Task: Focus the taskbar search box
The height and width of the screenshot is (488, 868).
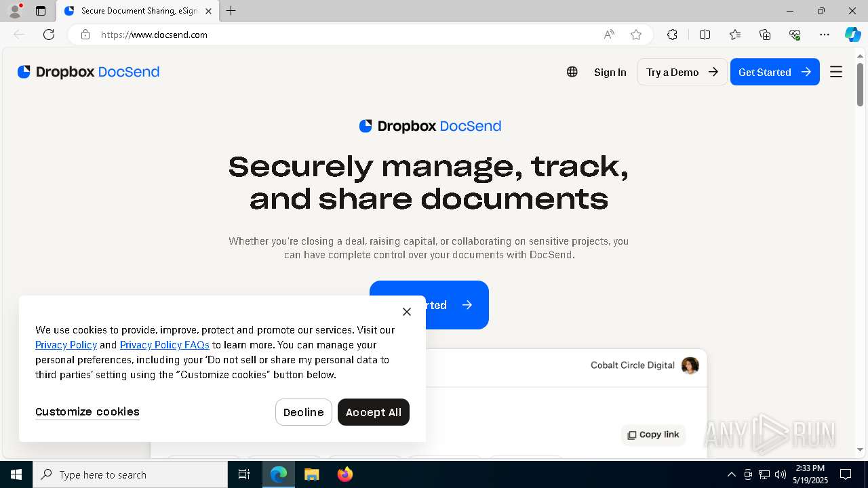Action: [x=130, y=474]
